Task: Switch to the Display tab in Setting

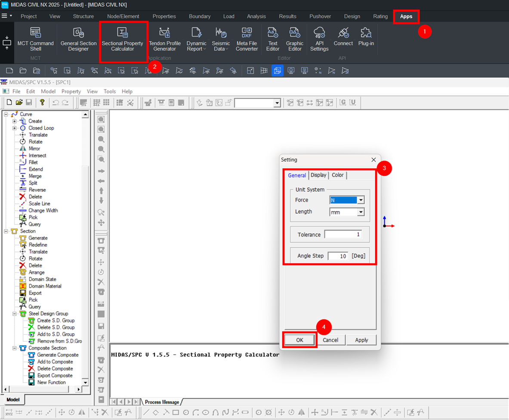Action: tap(318, 175)
